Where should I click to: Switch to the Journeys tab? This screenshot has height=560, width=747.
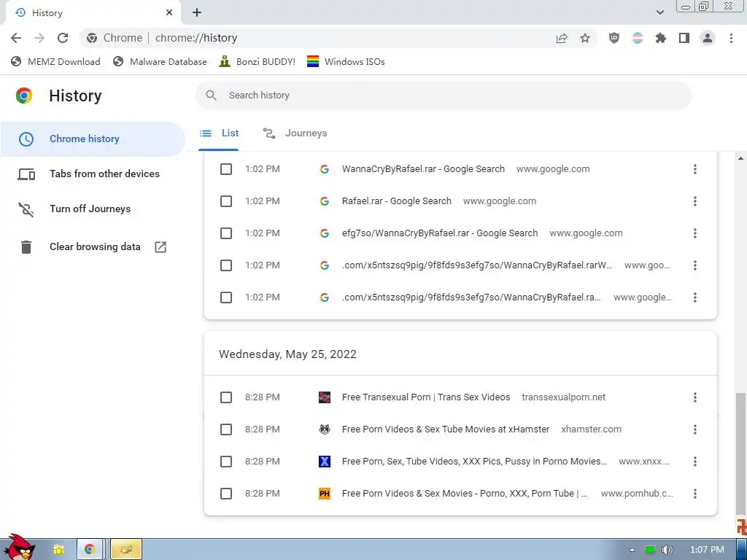click(295, 133)
